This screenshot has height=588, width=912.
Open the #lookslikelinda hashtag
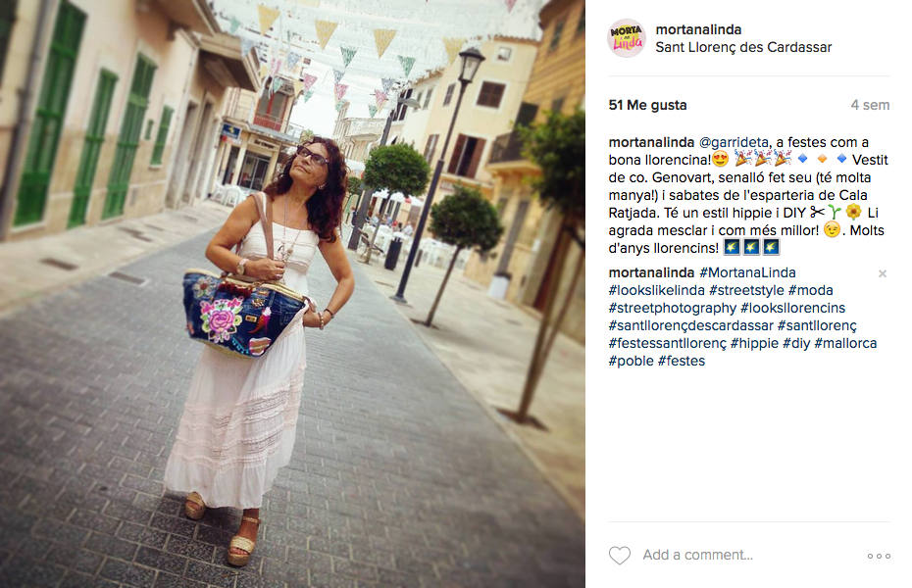click(x=657, y=290)
